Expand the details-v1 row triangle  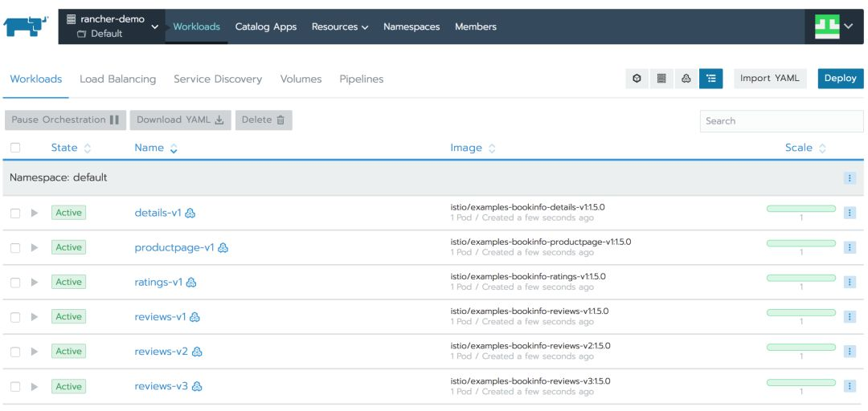tap(35, 213)
